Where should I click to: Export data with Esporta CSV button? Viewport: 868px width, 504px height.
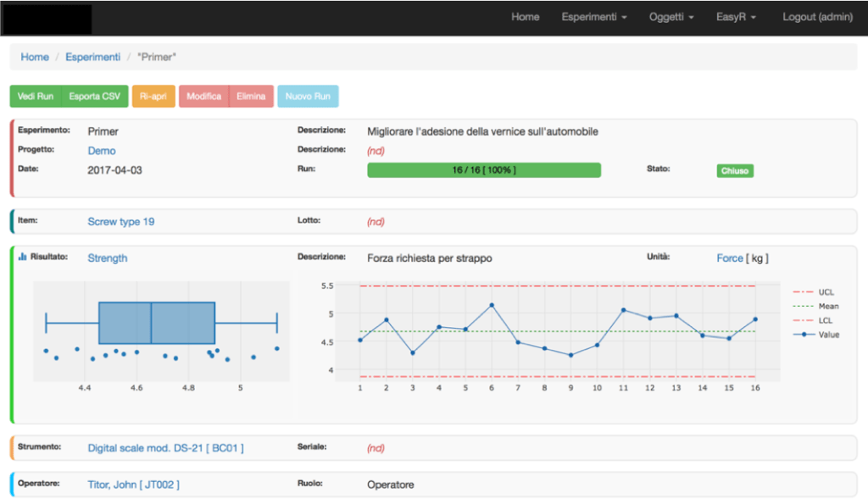[94, 97]
